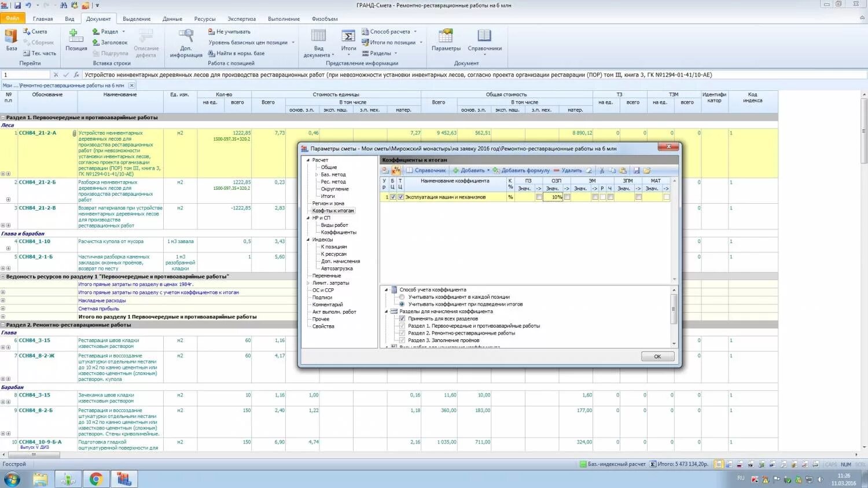
Task: Open Windows Explorer from the taskbar
Action: point(40,479)
